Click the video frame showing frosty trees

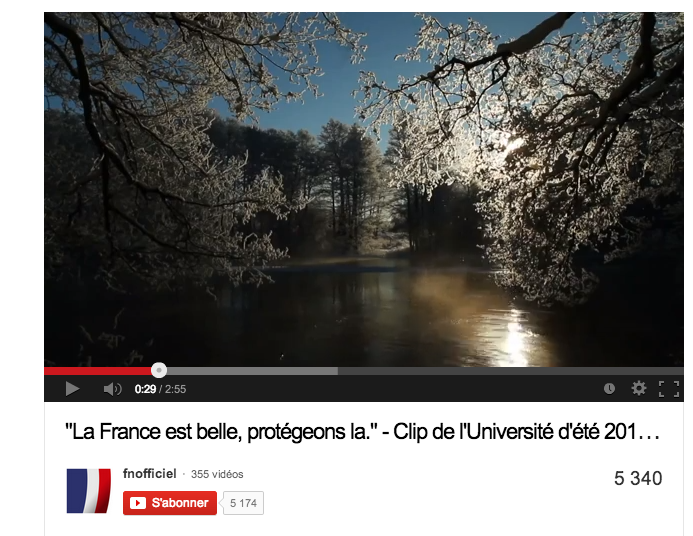(x=364, y=189)
